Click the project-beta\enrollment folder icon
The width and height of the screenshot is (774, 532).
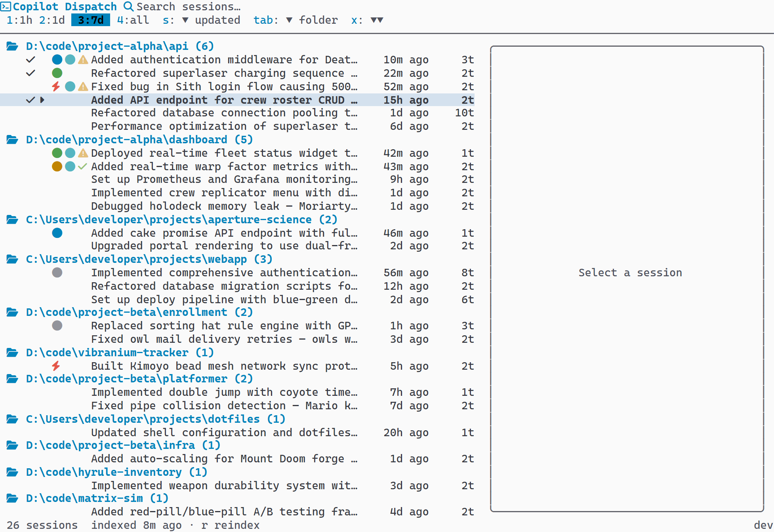tap(12, 312)
